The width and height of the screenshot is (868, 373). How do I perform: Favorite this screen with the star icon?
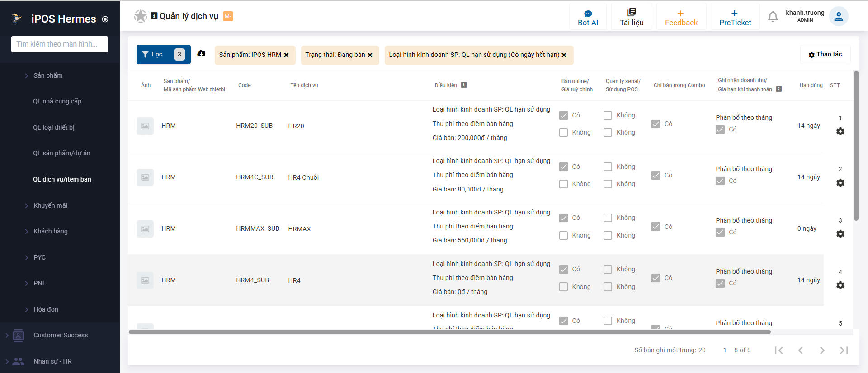141,16
